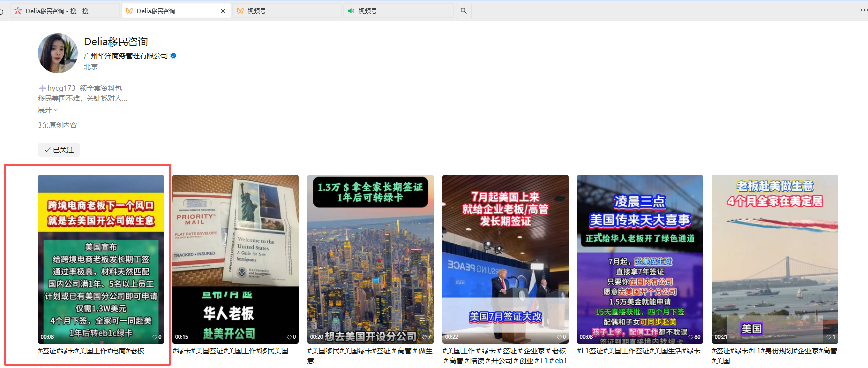Click the 00:22 duration label
Screen dimensions: 868x368
(x=452, y=337)
